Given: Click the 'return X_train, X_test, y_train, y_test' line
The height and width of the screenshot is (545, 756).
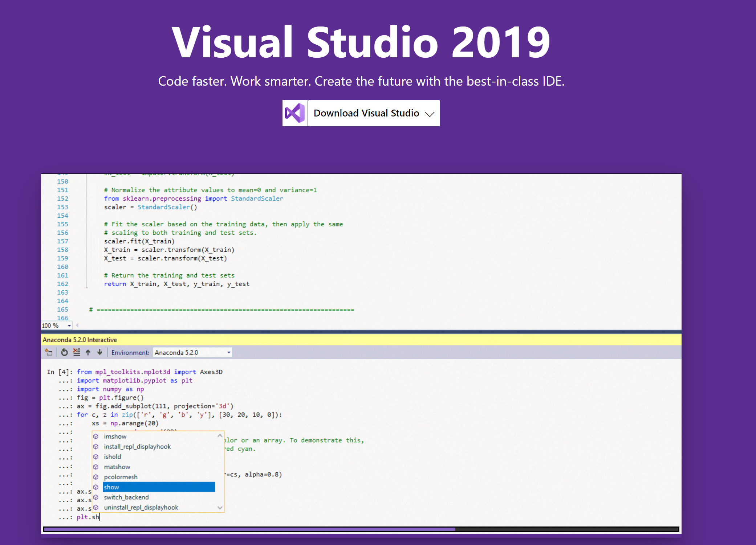Looking at the screenshot, I should 176,284.
